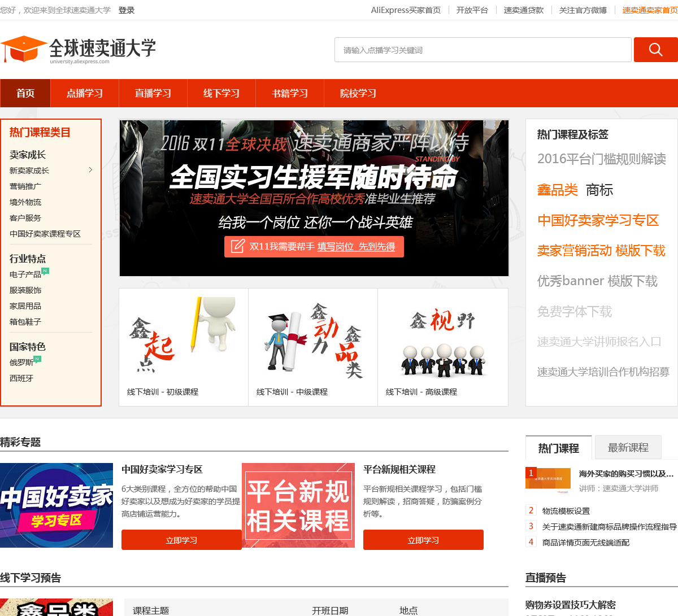This screenshot has width=678, height=616.
Task: Click tag 免费字体下载
Action: (575, 312)
